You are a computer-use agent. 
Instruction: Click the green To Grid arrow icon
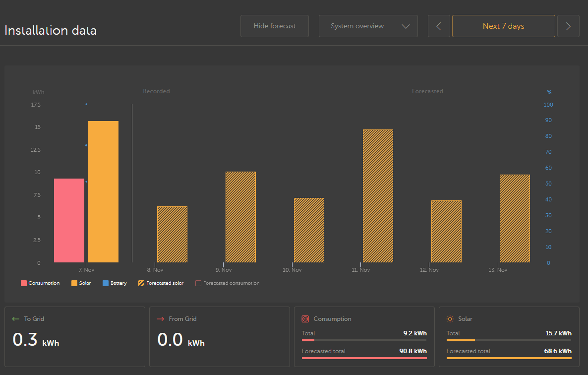point(15,319)
